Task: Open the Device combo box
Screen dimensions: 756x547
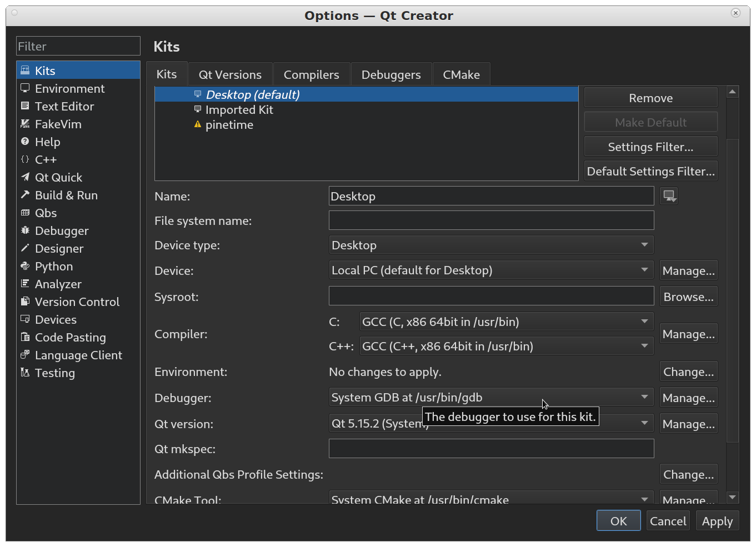Action: click(491, 270)
